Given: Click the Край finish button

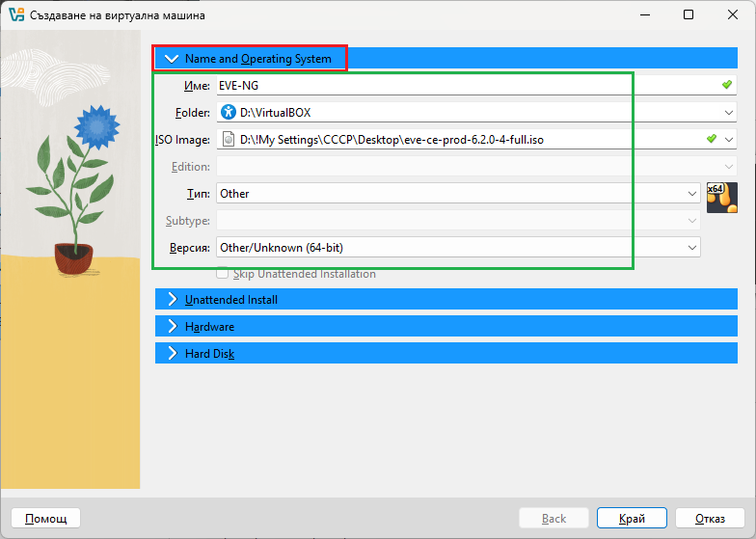Looking at the screenshot, I should 632,519.
